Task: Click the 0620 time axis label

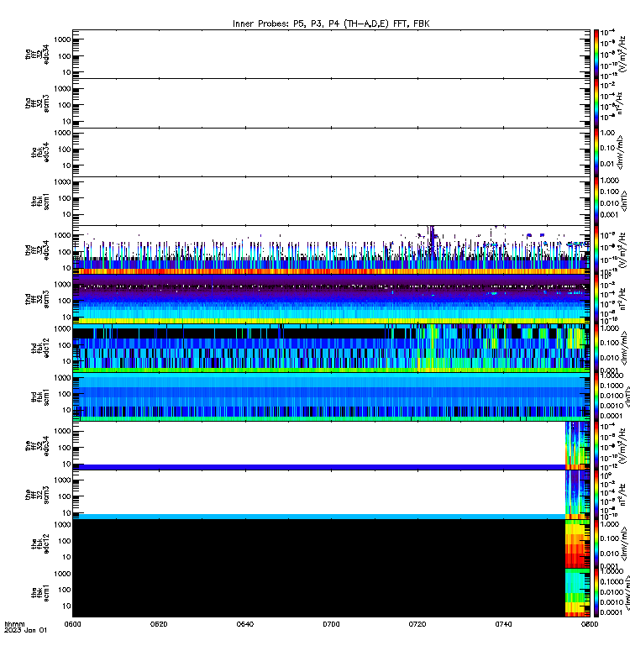Action: 159,624
